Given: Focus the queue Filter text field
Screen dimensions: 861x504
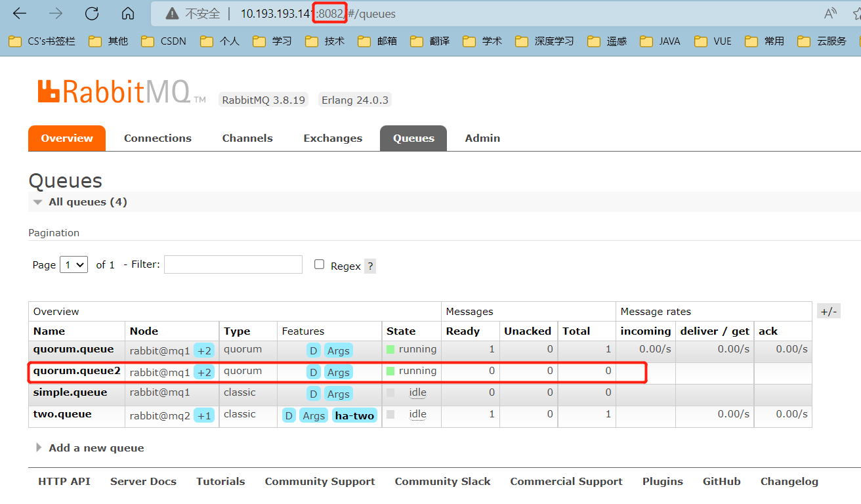Looking at the screenshot, I should (233, 264).
